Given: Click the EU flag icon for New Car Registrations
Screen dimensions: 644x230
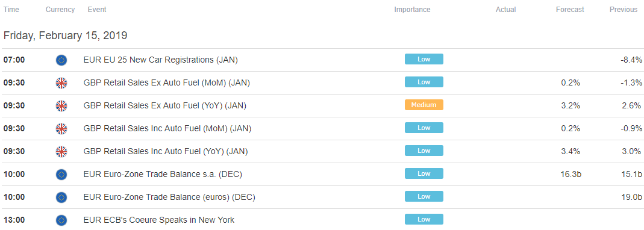Looking at the screenshot, I should pos(61,60).
